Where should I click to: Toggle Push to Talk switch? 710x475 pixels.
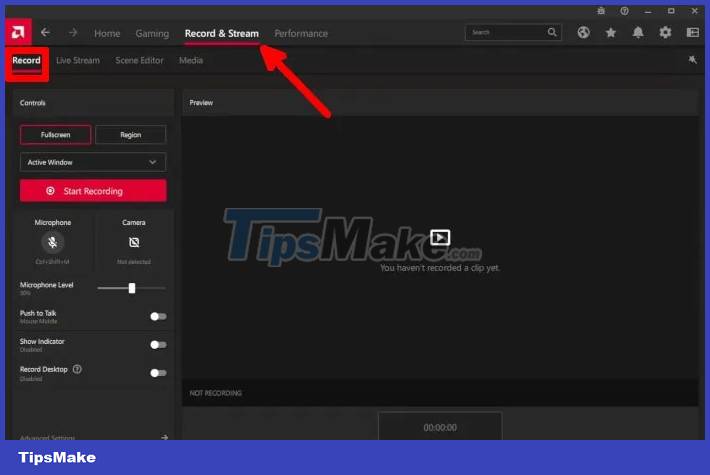pyautogui.click(x=158, y=317)
